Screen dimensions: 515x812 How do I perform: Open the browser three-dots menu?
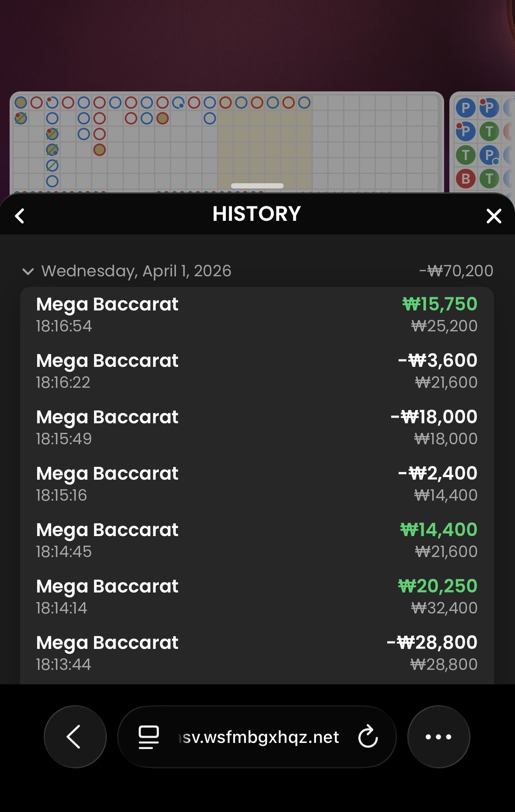point(438,737)
